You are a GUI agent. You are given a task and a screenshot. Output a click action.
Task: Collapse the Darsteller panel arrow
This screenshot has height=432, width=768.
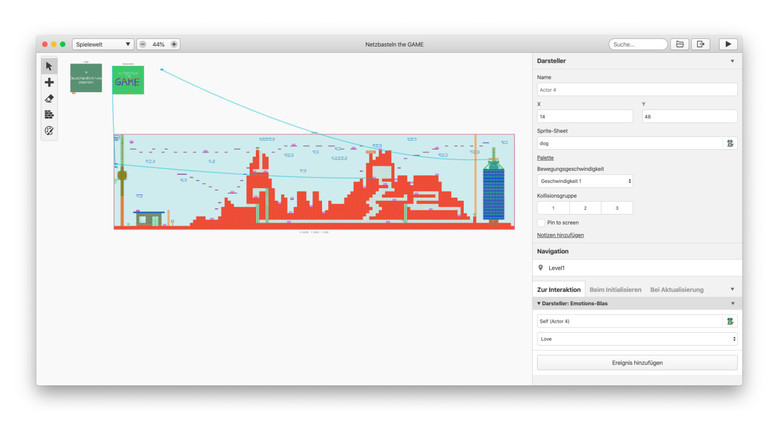pyautogui.click(x=733, y=61)
